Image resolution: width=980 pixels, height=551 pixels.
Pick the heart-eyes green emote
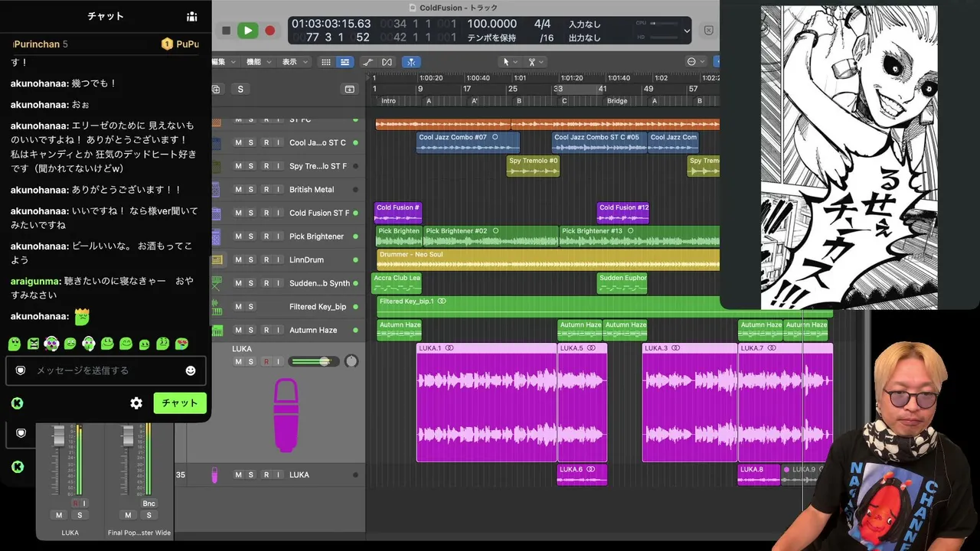point(181,344)
